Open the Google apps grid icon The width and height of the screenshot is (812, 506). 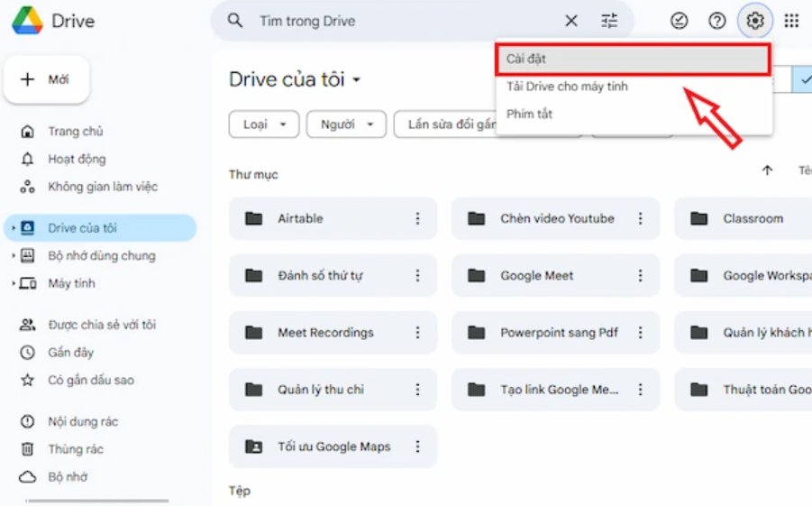(791, 21)
